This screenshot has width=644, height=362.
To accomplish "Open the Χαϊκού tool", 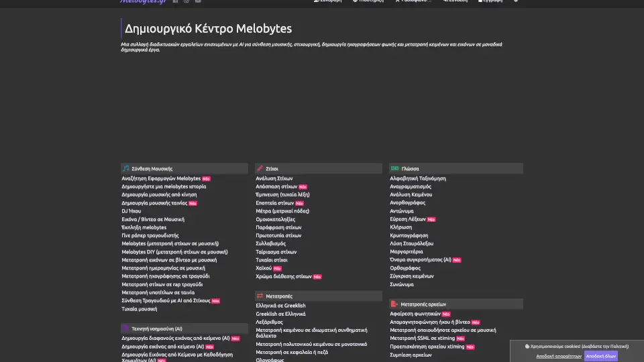I will 264,268.
